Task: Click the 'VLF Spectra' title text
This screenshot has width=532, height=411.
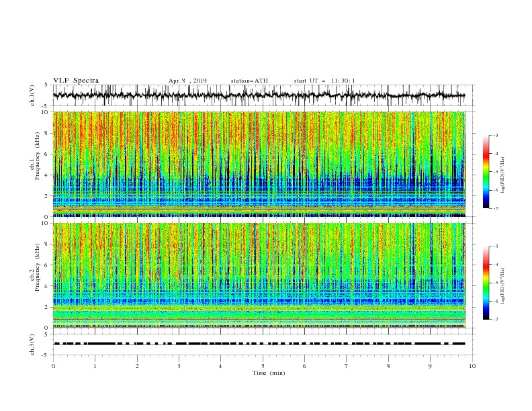Action: click(76, 81)
